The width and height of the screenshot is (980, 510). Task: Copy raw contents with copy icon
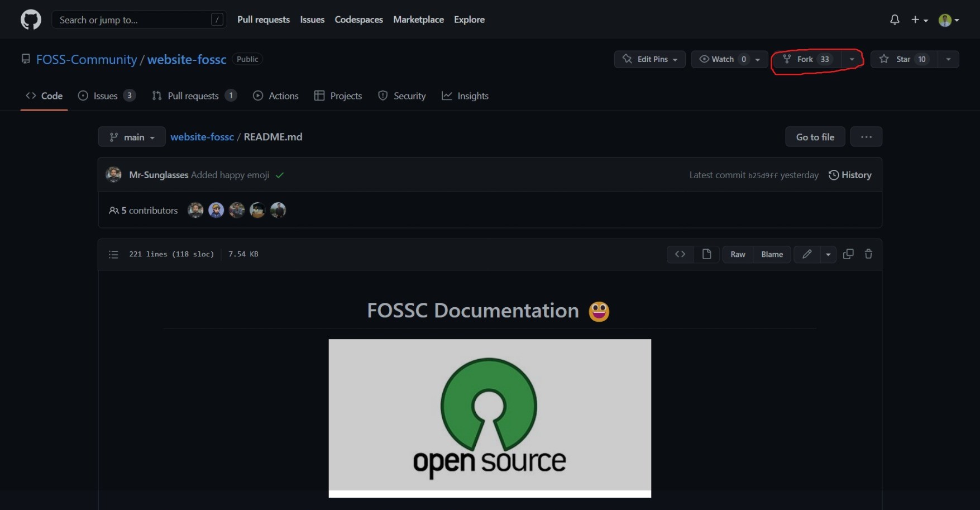click(x=848, y=254)
